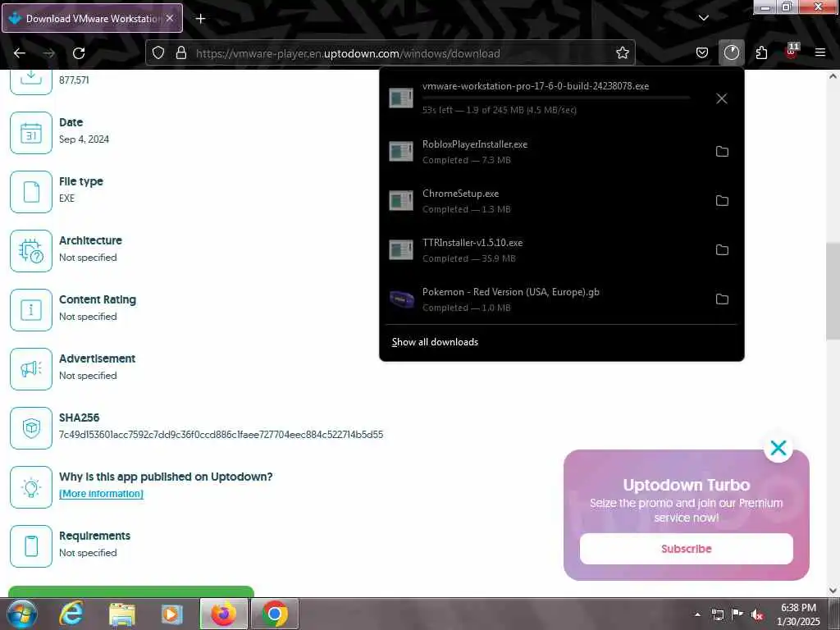Select the Download VMware Workstation tab
Image resolution: width=840 pixels, height=630 pixels.
coord(92,18)
